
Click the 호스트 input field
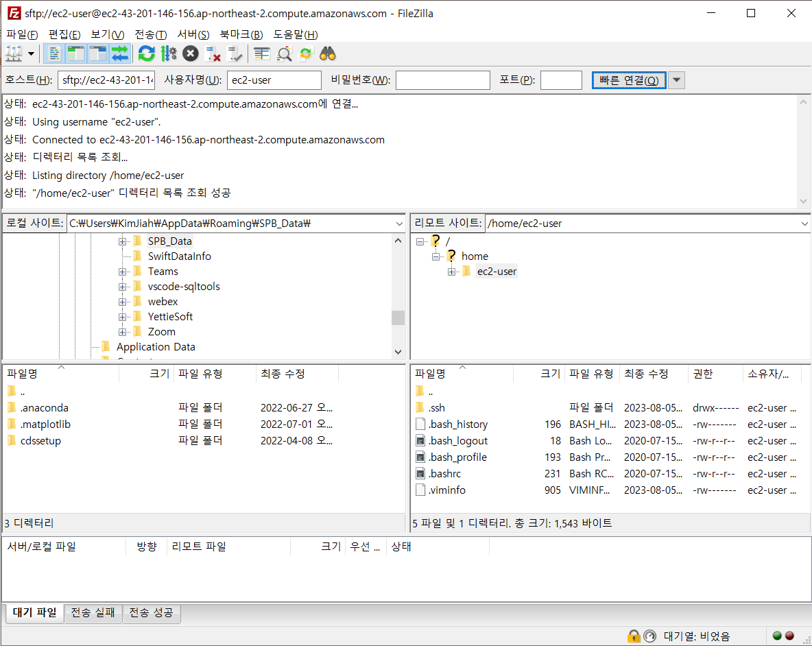click(106, 80)
